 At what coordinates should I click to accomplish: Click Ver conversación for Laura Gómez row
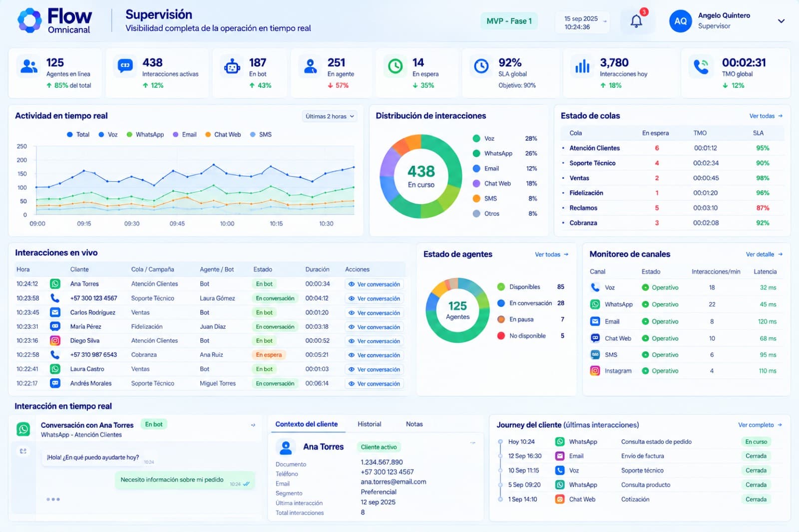tap(374, 298)
